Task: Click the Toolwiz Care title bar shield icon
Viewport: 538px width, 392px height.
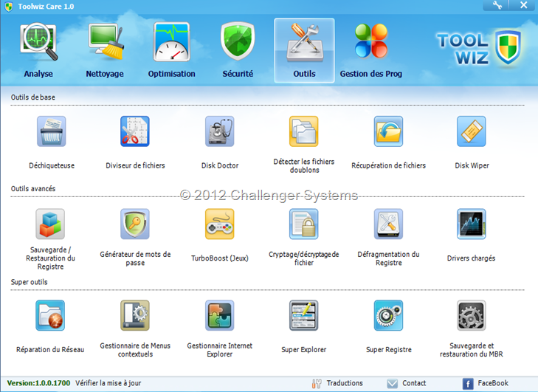Action: 9,7
